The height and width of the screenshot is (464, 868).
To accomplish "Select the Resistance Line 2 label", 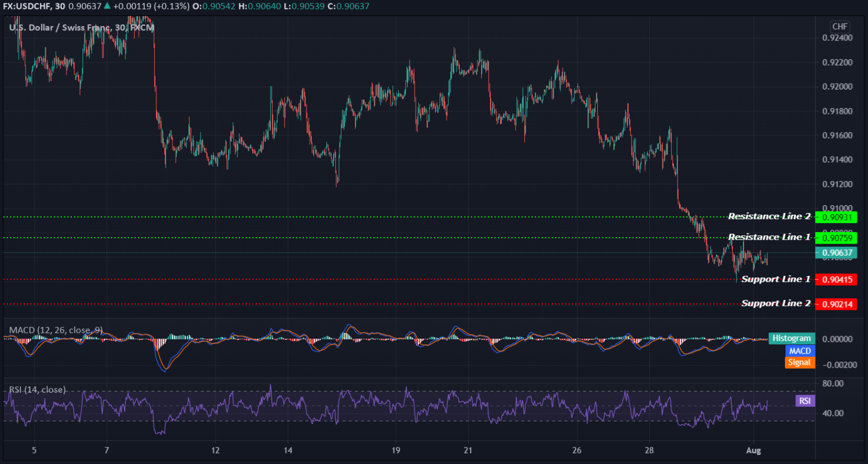I will point(769,216).
